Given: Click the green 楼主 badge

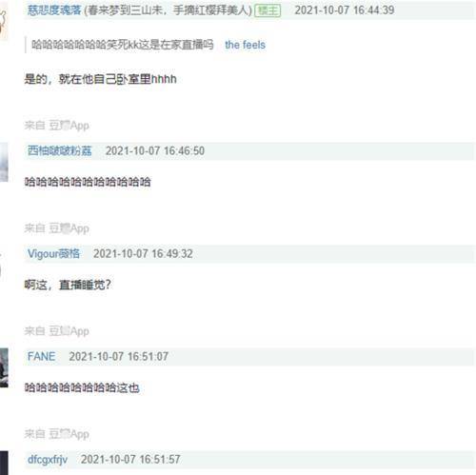Looking at the screenshot, I should pos(268,10).
